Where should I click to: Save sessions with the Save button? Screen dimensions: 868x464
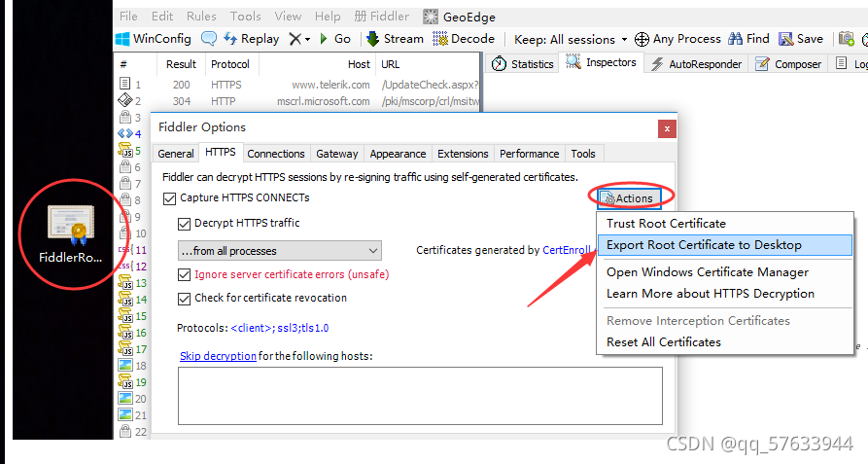click(x=801, y=39)
